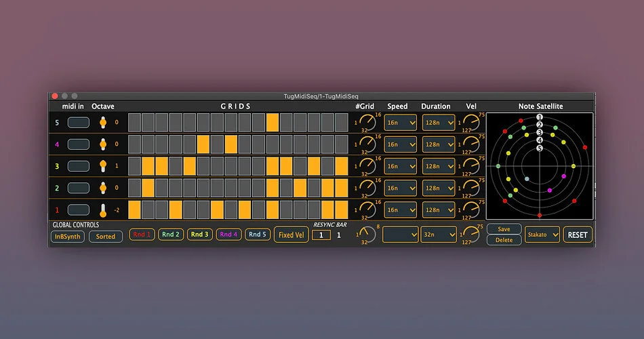Screen dimensions: 644x339
Task: Click circle number 1 in Note Satellite
Action: 540,117
